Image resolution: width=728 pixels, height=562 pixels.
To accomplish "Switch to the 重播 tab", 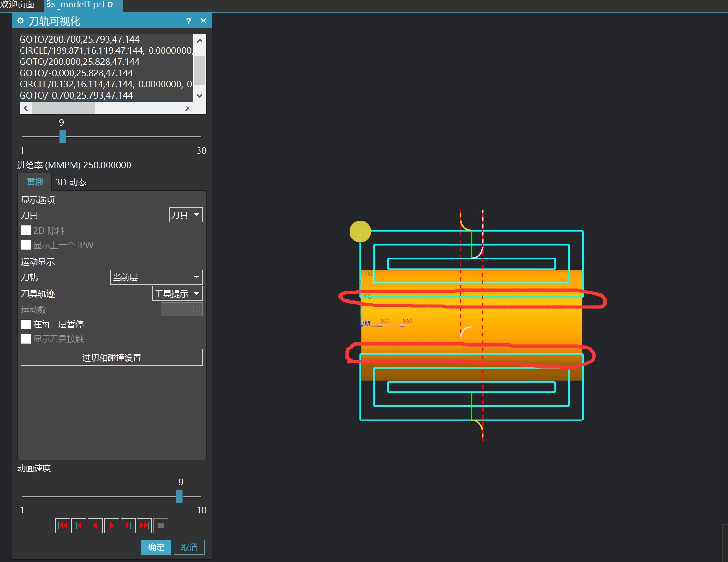I will point(35,182).
